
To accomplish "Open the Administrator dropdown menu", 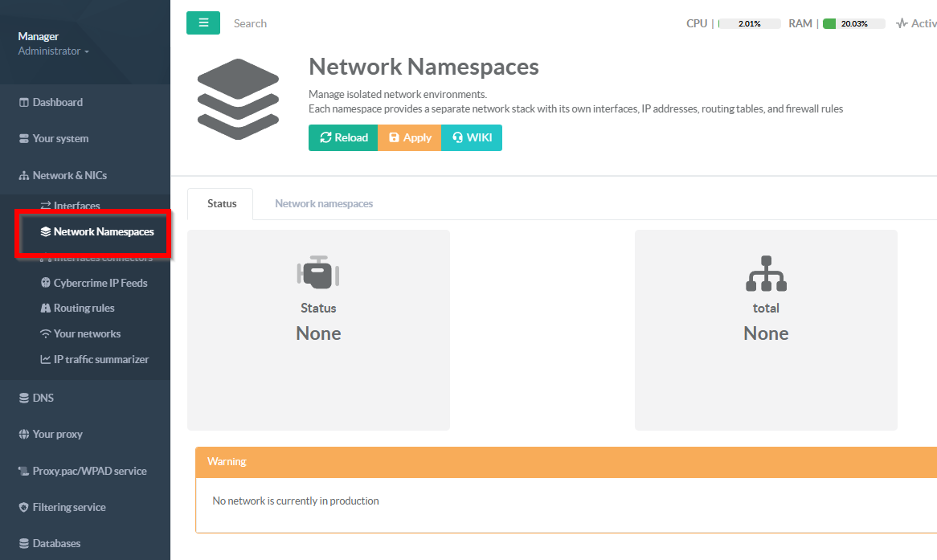I will (x=53, y=51).
